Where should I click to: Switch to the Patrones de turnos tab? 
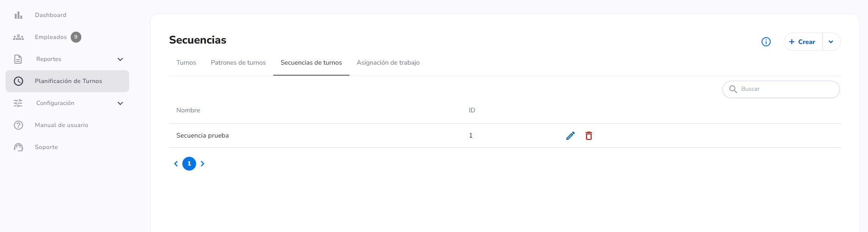coord(238,63)
